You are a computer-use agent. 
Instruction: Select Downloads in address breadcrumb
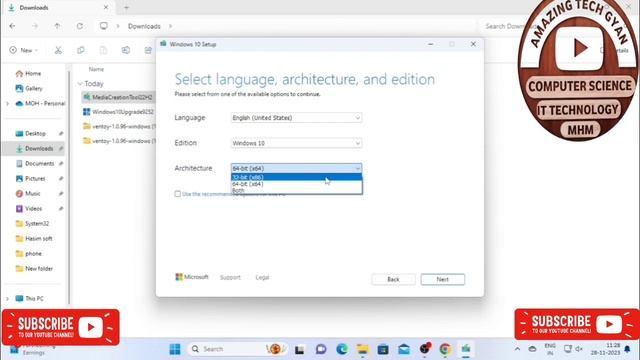click(x=144, y=26)
